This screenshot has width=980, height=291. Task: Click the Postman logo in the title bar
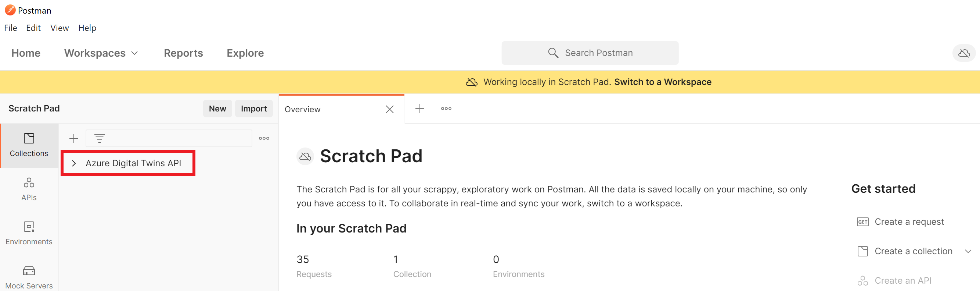click(10, 10)
